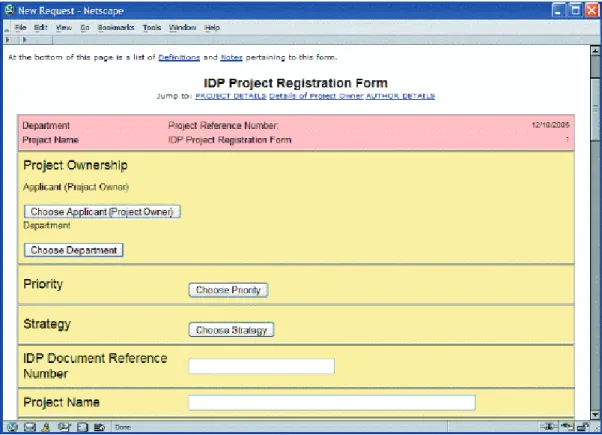Click the IDP Project Registration Form heading

(x=295, y=83)
